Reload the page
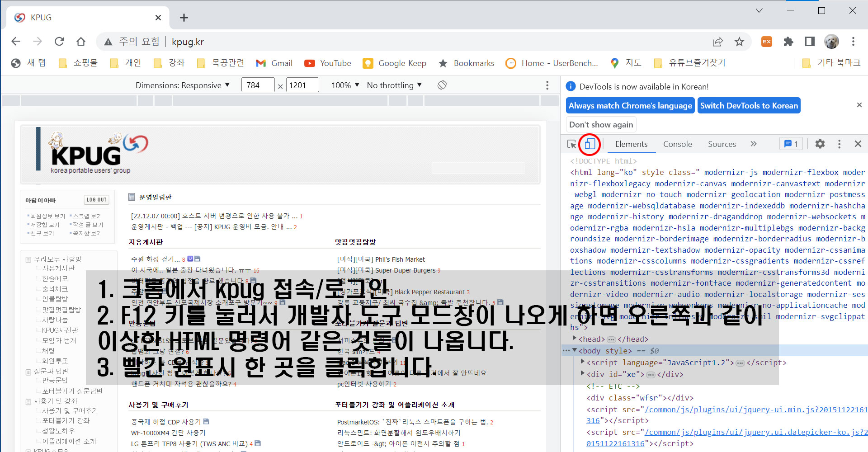868x452 pixels. (x=59, y=42)
